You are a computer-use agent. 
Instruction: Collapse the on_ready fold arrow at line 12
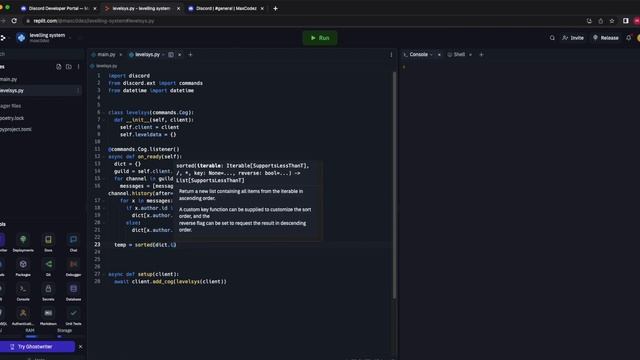coord(104,157)
